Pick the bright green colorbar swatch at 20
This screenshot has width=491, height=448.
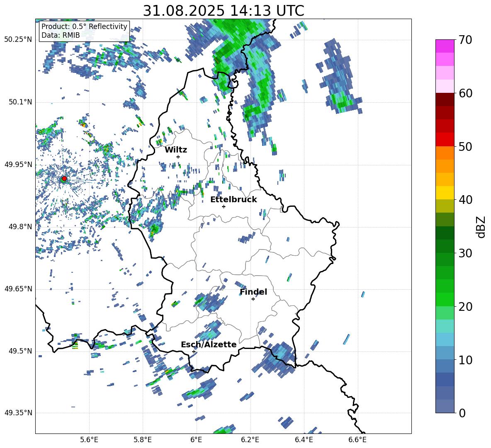[445, 300]
